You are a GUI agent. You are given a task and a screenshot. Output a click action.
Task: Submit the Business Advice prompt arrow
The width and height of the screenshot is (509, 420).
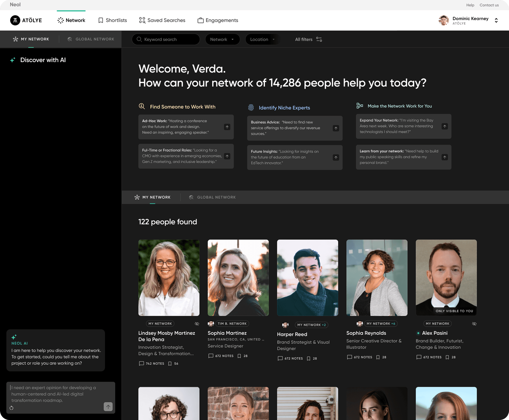click(336, 128)
